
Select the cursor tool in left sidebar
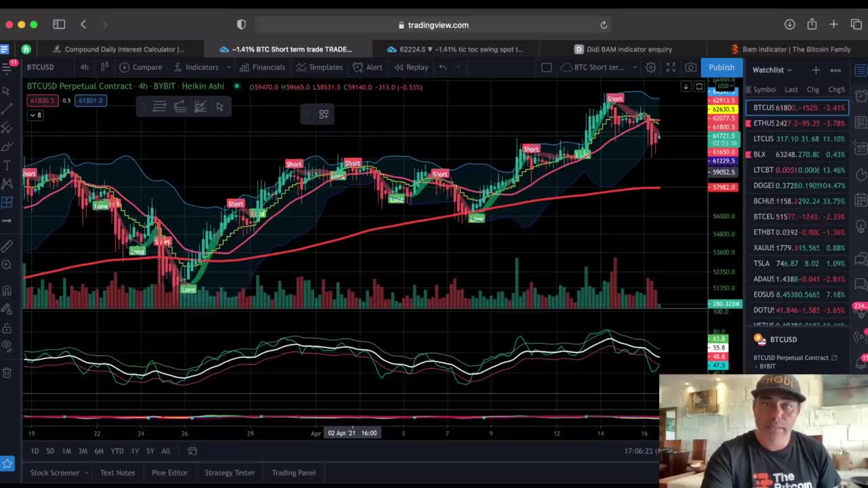point(7,90)
